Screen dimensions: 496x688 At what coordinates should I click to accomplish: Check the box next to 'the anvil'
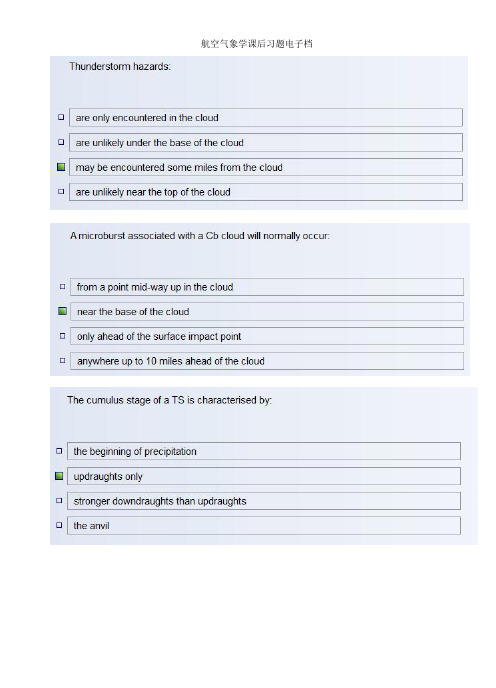tap(59, 525)
